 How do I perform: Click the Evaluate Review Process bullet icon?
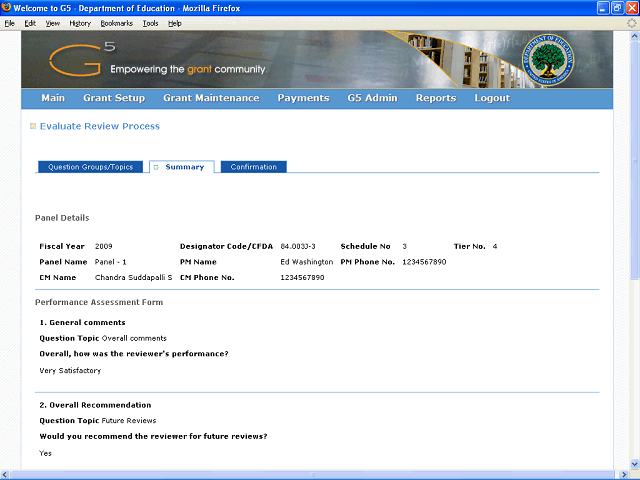33,126
